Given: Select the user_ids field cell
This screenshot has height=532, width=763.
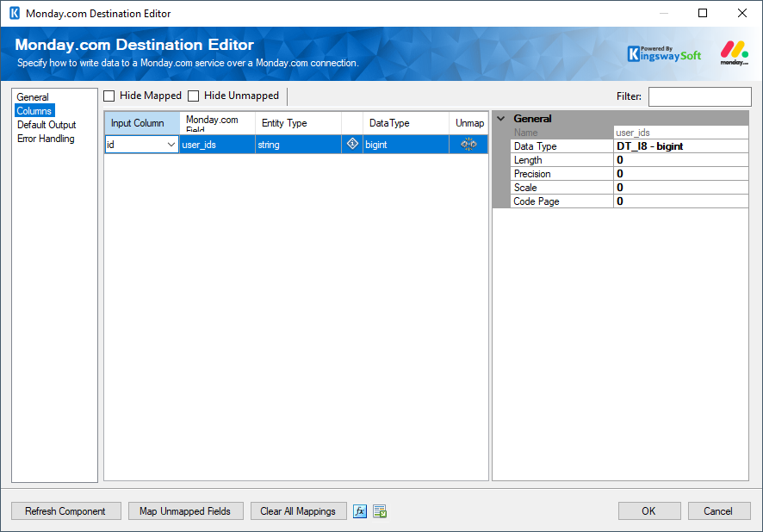Looking at the screenshot, I should tap(218, 145).
